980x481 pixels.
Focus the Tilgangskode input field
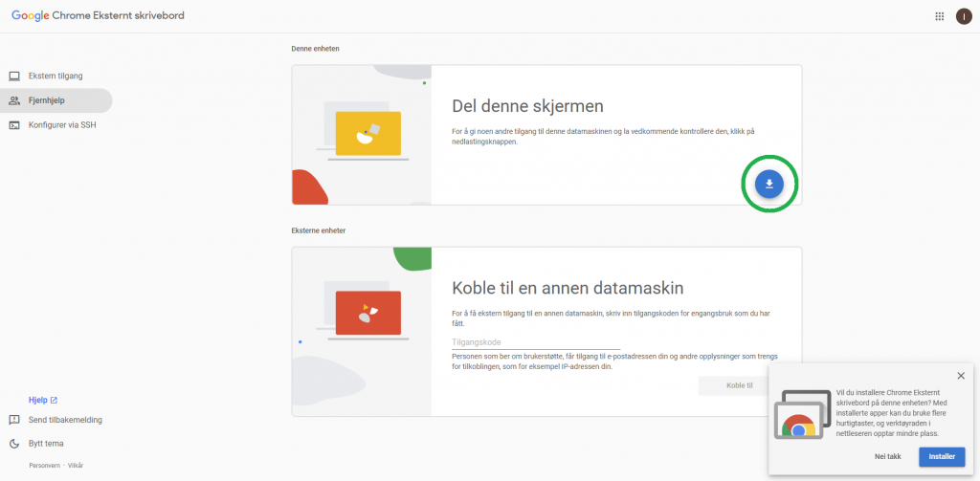coord(536,342)
